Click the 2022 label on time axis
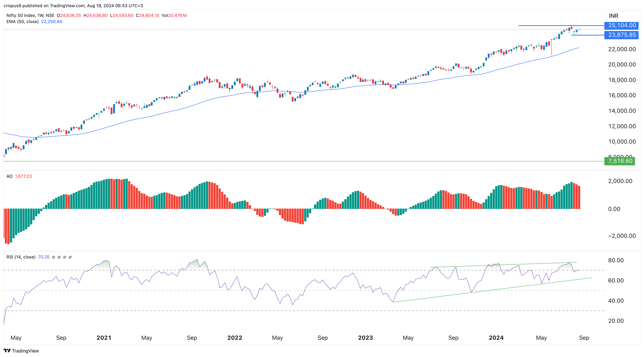Viewport: 644px width, 357px height. (x=234, y=338)
